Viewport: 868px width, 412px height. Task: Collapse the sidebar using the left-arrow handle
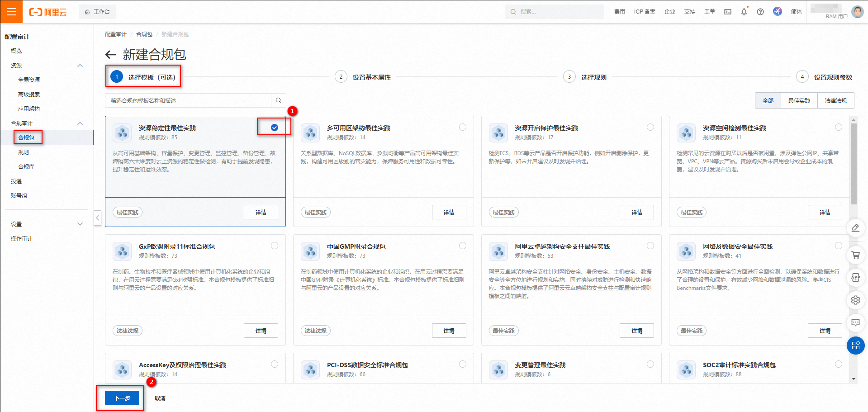point(97,218)
